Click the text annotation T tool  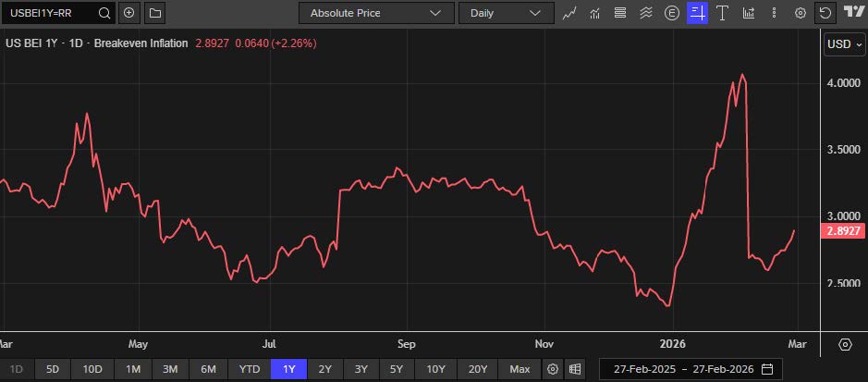click(723, 13)
